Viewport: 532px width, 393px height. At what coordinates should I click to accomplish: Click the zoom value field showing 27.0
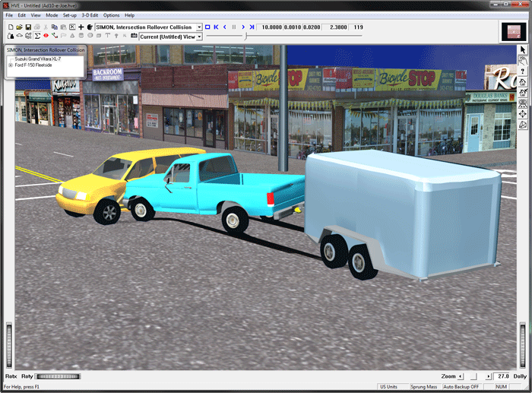(x=502, y=376)
